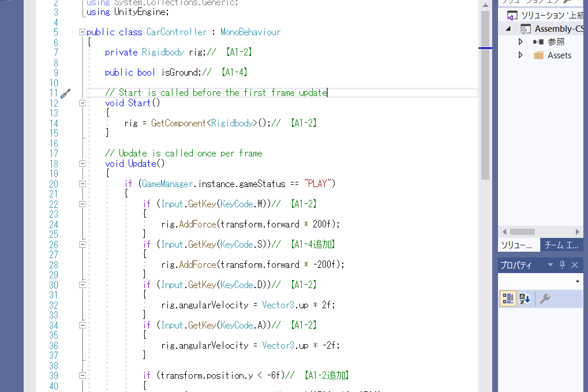
Task: Select the Assembly-CSharp project icon
Action: coord(525,29)
